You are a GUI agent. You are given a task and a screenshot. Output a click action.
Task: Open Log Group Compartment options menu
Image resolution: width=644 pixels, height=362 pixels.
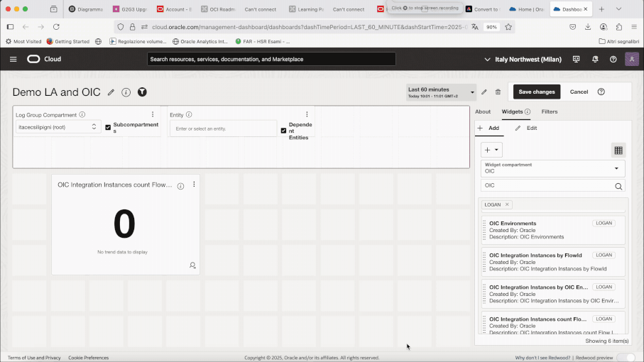(x=153, y=114)
